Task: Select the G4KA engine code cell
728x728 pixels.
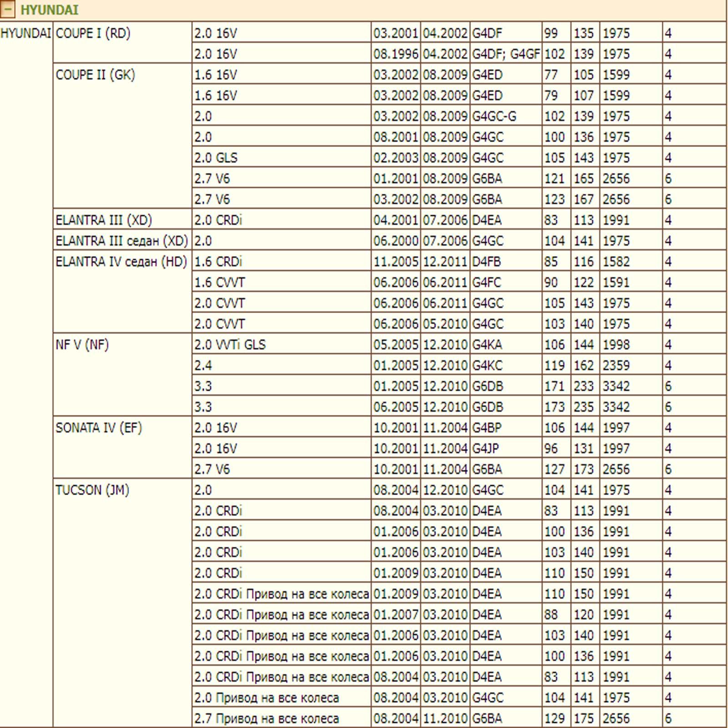Action: (x=487, y=345)
